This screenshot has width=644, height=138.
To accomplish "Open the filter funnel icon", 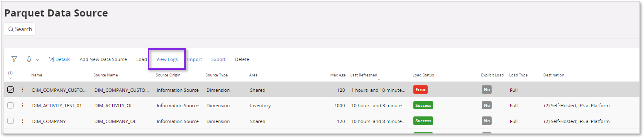I will coord(14,59).
